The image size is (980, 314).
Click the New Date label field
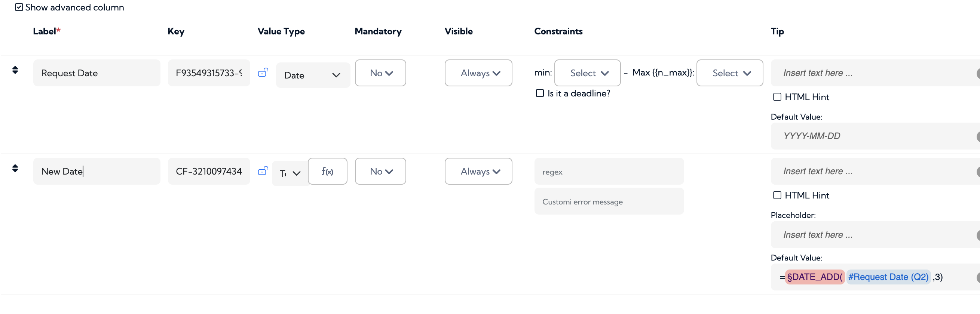pos(97,172)
